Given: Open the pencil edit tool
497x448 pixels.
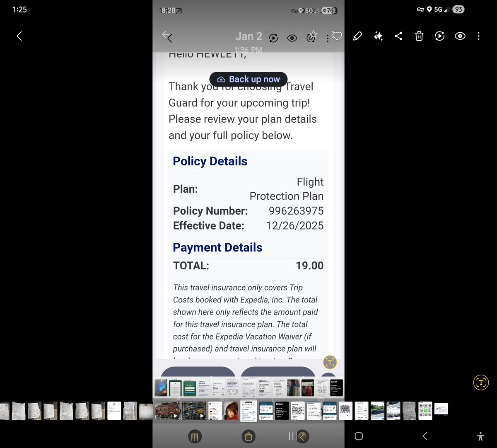Looking at the screenshot, I should coord(357,36).
